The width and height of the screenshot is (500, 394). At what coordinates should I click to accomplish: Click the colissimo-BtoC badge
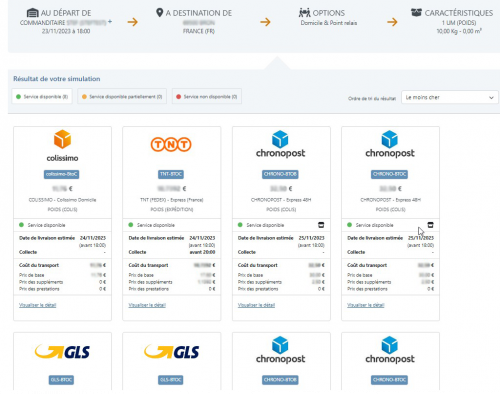62,174
